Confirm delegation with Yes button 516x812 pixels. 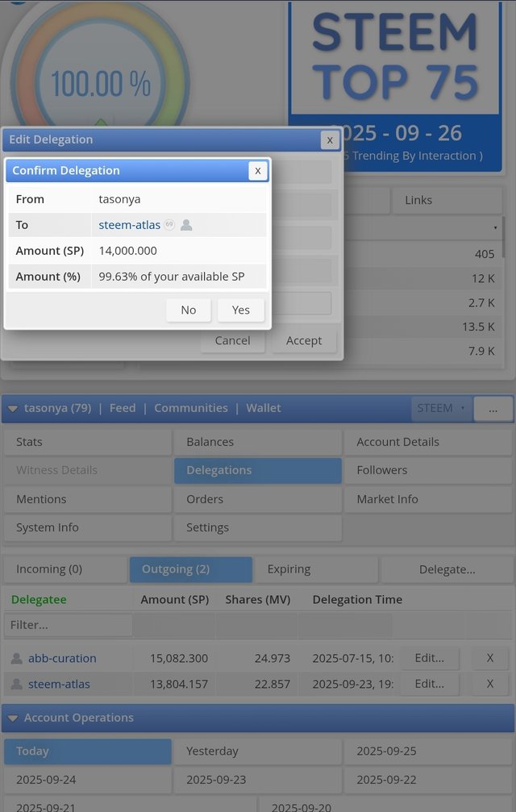[x=240, y=310]
